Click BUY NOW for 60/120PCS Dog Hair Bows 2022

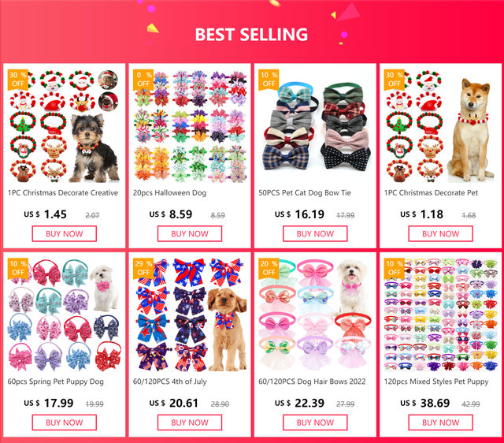[x=315, y=423]
